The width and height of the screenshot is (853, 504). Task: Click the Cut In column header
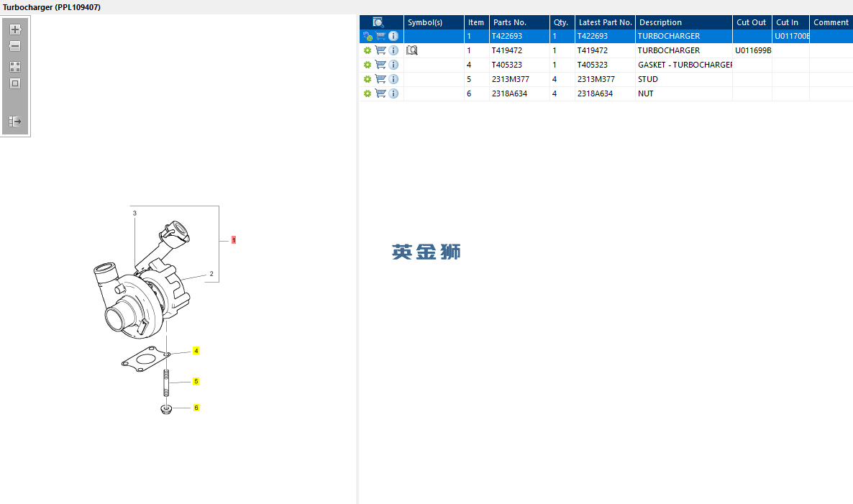tap(790, 22)
